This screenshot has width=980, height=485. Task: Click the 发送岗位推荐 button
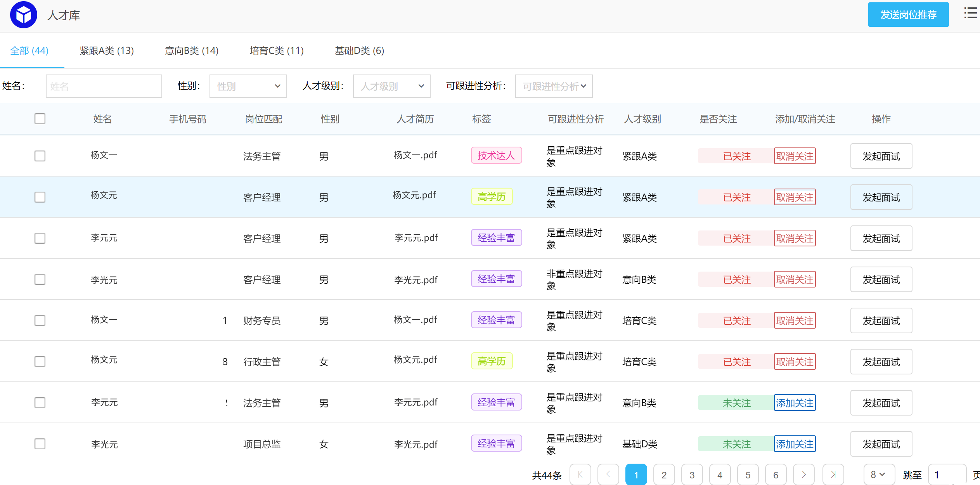[x=909, y=15]
